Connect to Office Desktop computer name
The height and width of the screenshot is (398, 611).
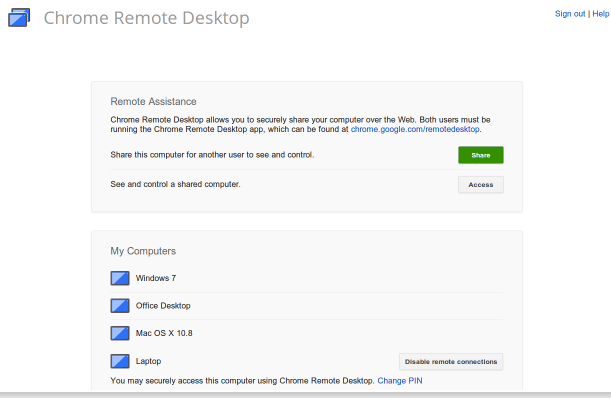click(163, 306)
